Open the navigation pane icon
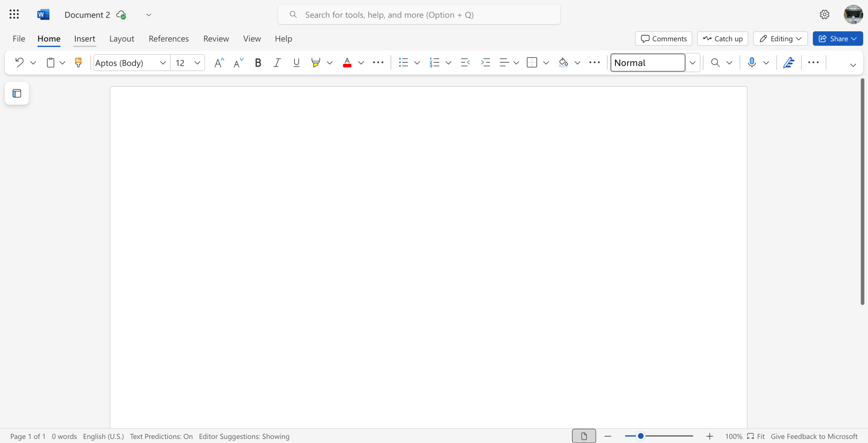Screen dimensions: 868x443 (17, 93)
